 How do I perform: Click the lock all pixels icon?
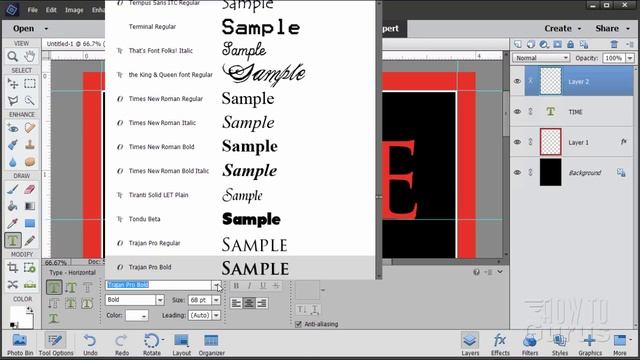[x=570, y=44]
